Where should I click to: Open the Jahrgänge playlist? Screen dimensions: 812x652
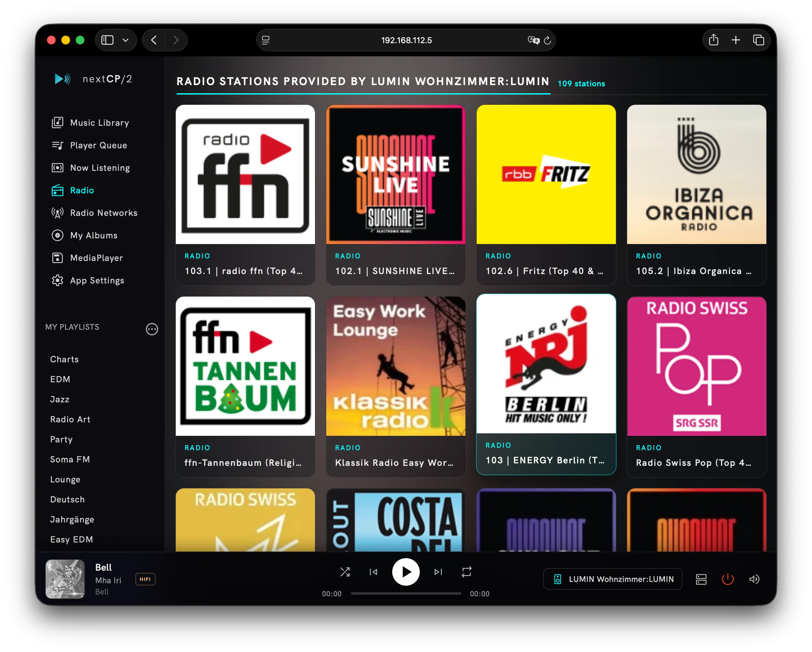[x=72, y=519]
